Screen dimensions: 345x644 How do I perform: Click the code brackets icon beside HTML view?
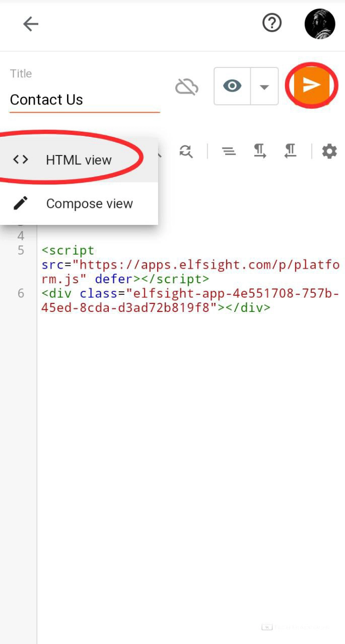tap(21, 160)
